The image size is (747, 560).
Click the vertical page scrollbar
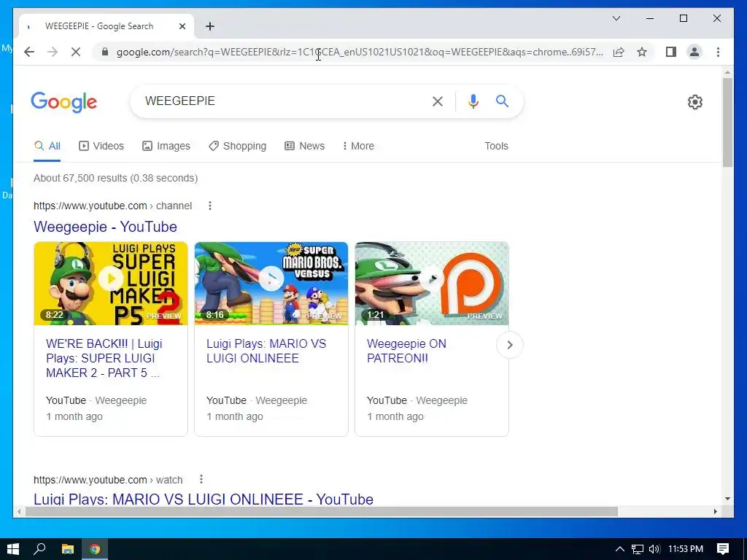[727, 122]
